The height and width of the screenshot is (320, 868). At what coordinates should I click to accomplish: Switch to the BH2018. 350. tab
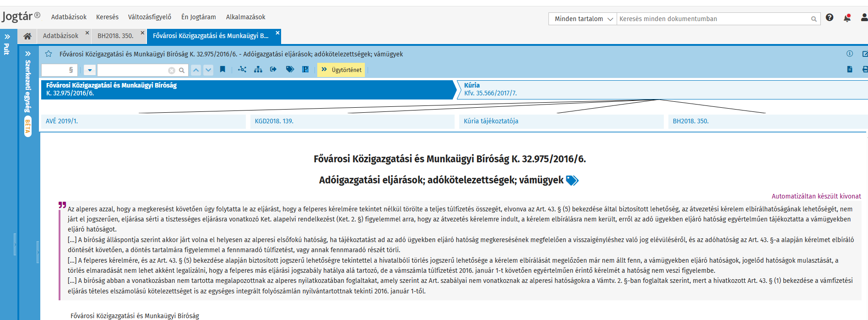(x=115, y=36)
